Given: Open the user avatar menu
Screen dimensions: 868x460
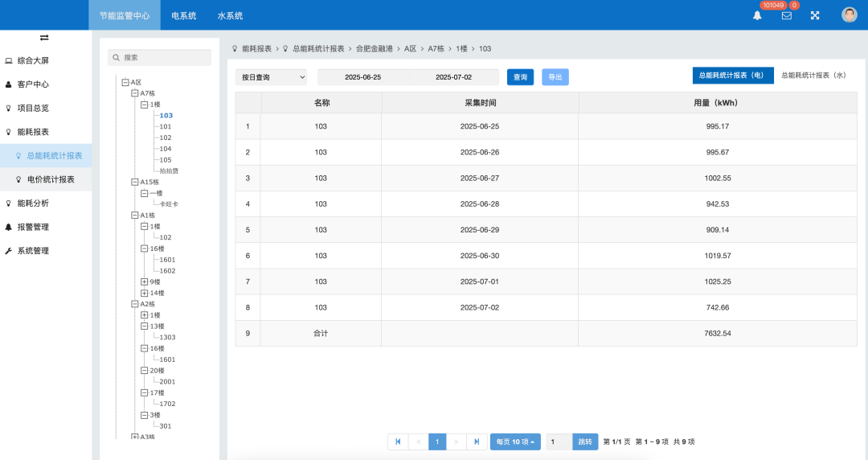Looking at the screenshot, I should (850, 15).
